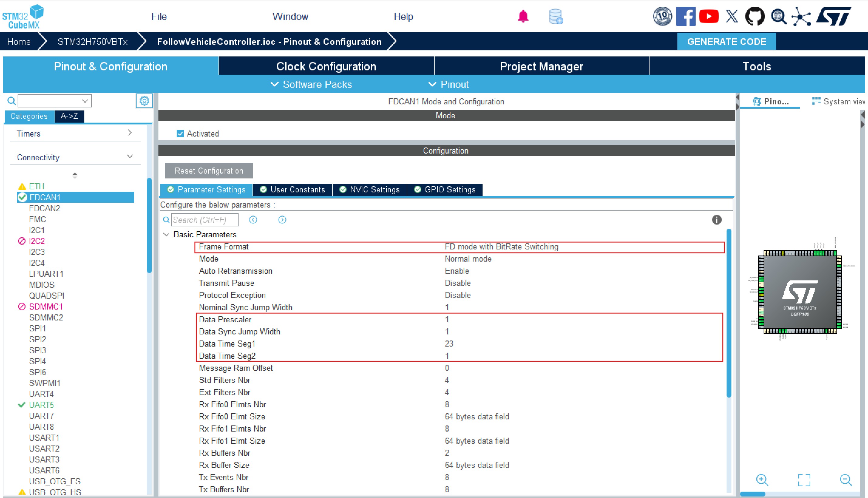Open the category settings gear icon
This screenshot has height=498, width=868.
coord(144,100)
